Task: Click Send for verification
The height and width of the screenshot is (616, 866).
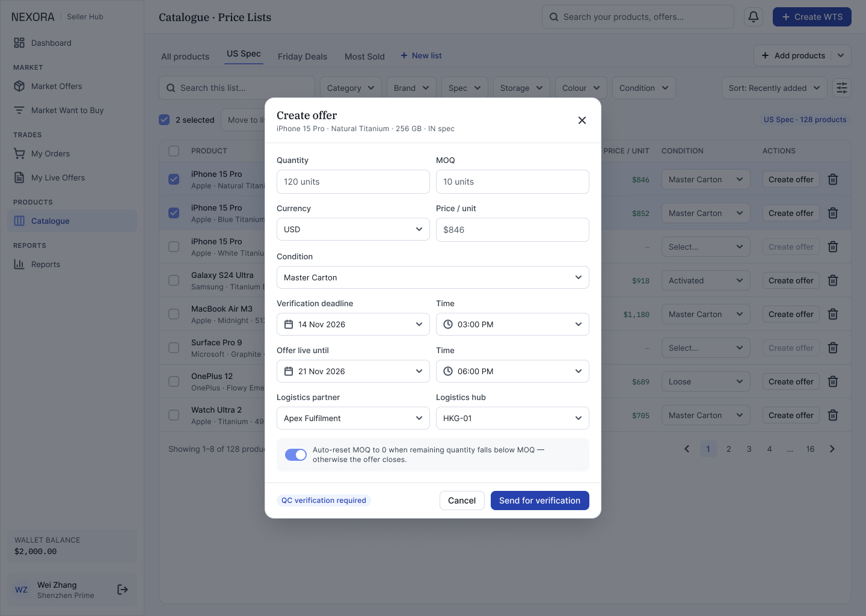Action: (x=540, y=500)
